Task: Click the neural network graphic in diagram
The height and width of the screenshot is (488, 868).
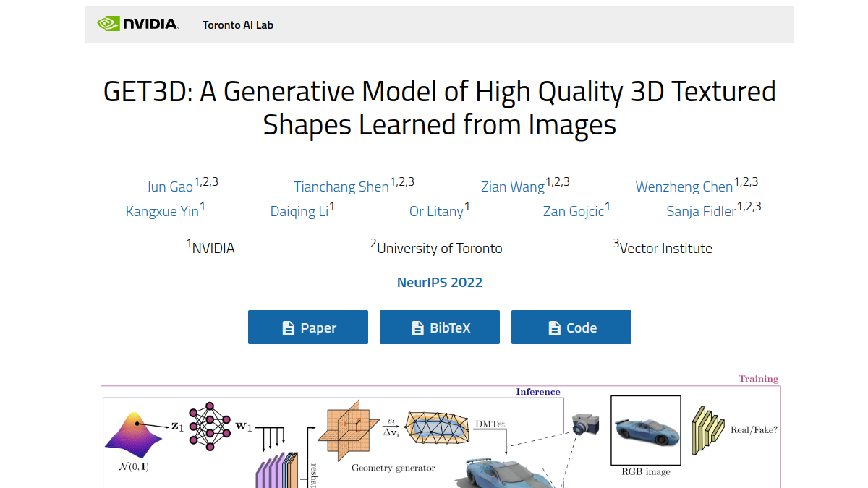Action: pos(210,427)
